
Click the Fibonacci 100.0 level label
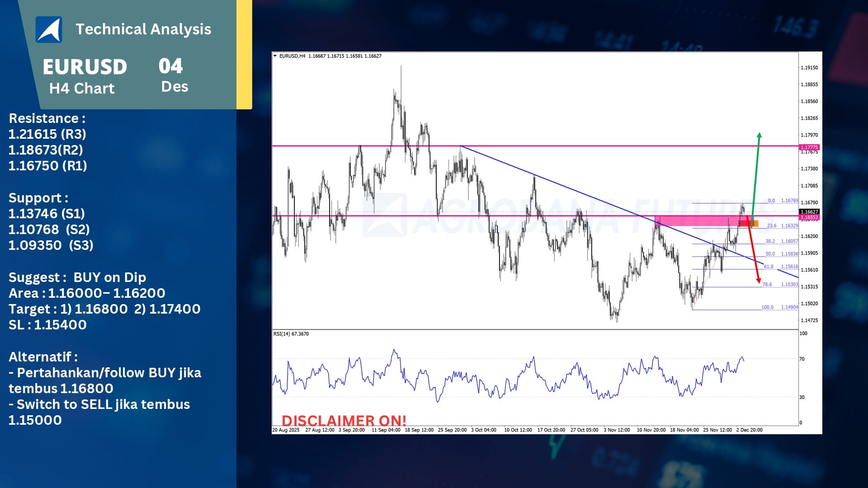coord(767,307)
